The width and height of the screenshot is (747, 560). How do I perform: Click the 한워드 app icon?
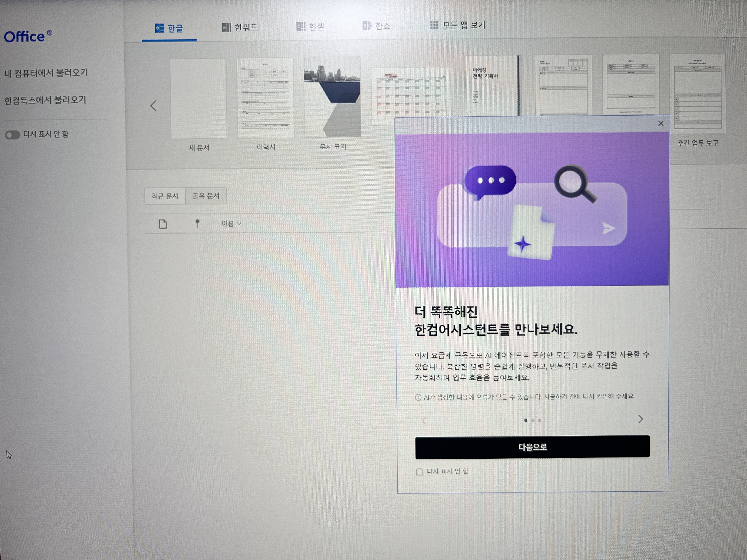[x=226, y=27]
